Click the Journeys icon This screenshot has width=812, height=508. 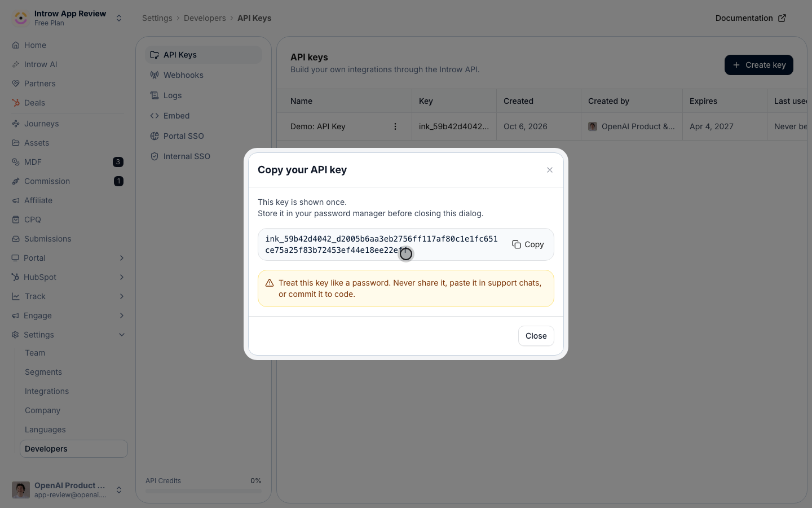[16, 124]
